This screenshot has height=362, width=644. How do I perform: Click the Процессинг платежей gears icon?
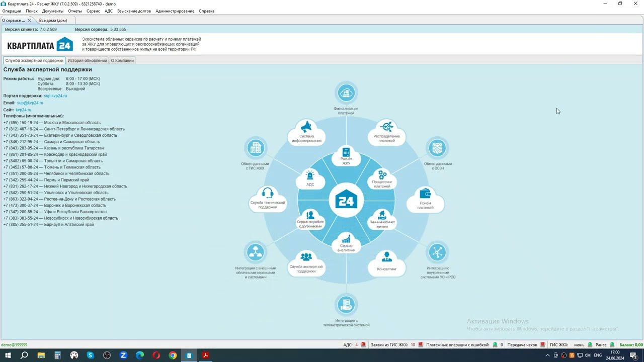point(382,174)
